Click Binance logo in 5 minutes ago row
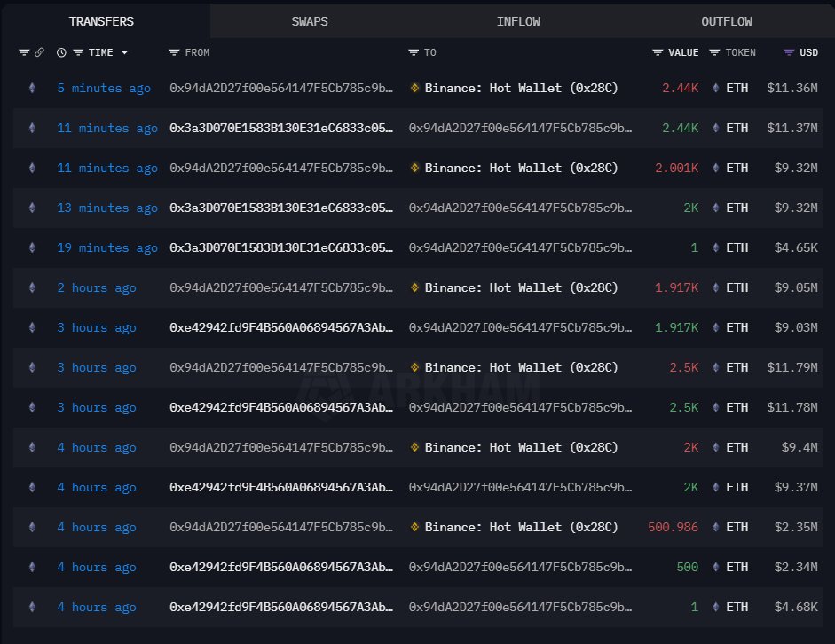This screenshot has height=644, width=835. [x=414, y=88]
